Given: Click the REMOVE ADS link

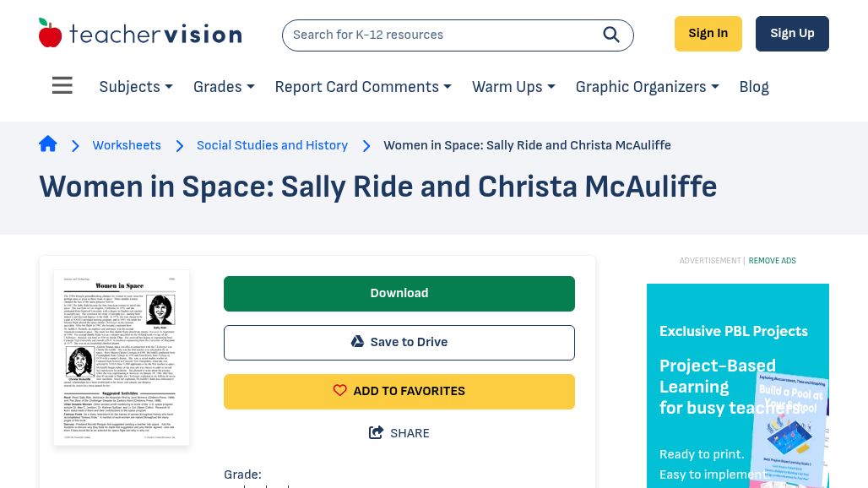Looking at the screenshot, I should point(772,261).
